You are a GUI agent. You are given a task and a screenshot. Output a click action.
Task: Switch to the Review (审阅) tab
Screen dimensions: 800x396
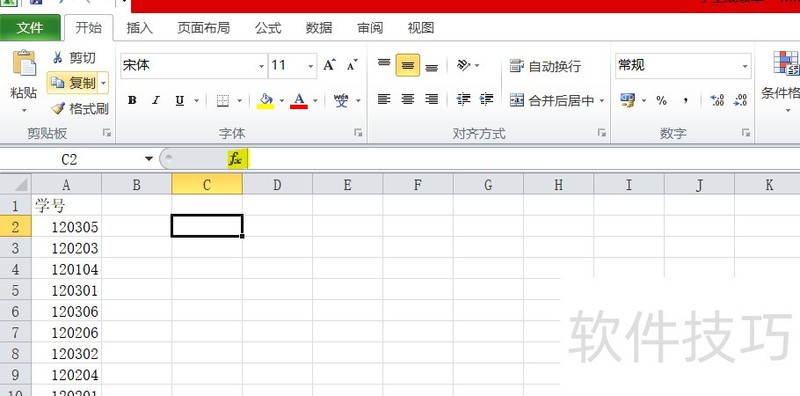[x=370, y=28]
